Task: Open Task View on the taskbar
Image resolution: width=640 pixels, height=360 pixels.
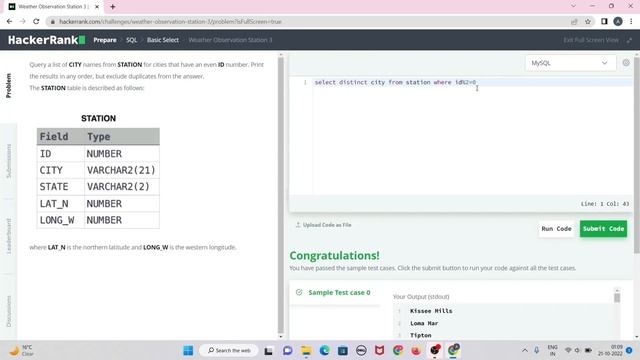Action: click(x=268, y=350)
